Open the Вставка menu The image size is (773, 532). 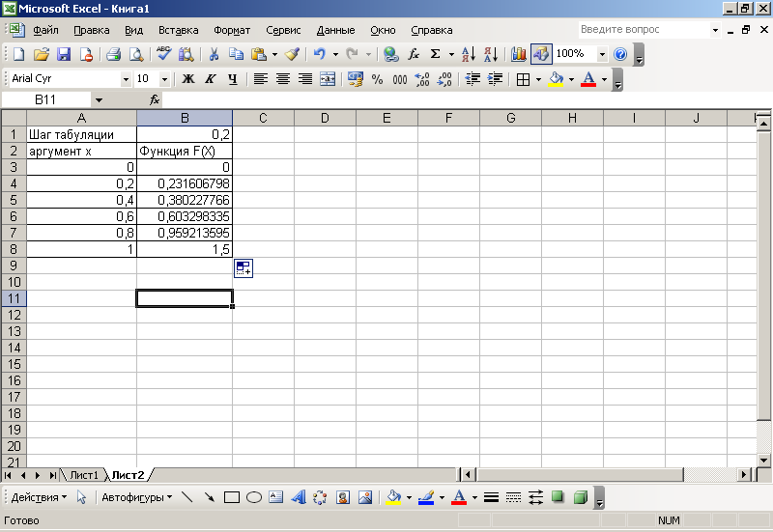[178, 30]
